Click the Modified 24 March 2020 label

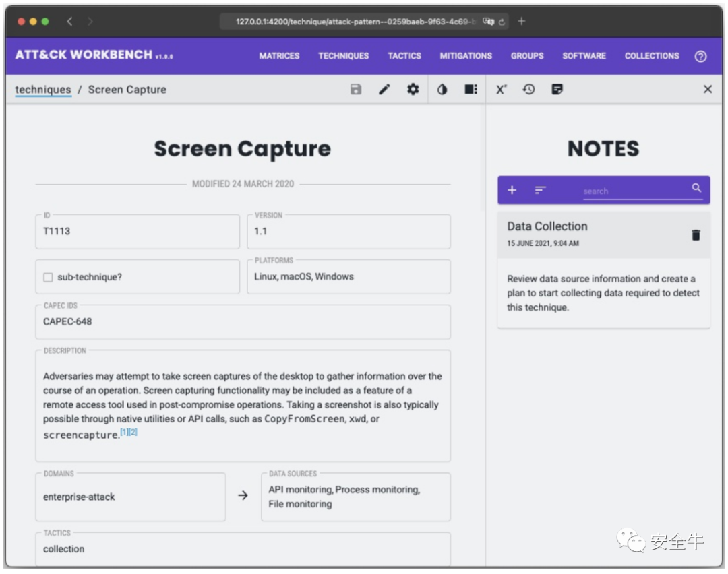tap(243, 184)
